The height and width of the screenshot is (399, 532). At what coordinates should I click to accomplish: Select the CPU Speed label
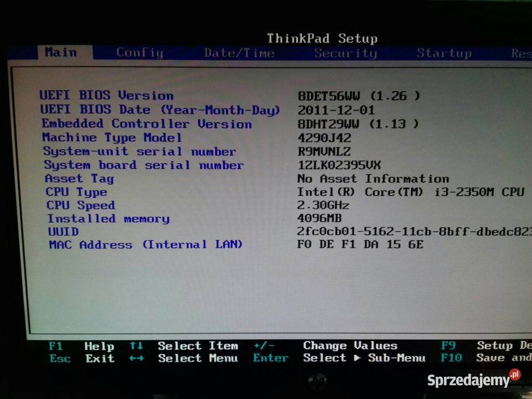coord(81,205)
